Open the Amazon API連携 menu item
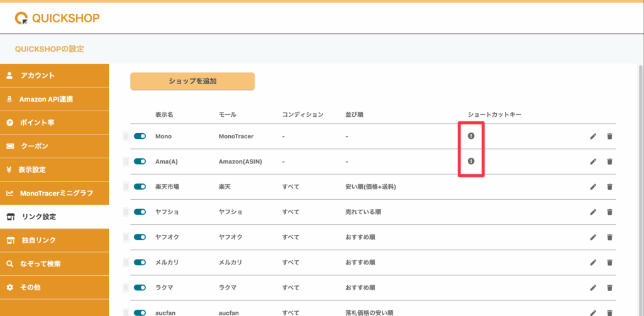 click(54, 99)
